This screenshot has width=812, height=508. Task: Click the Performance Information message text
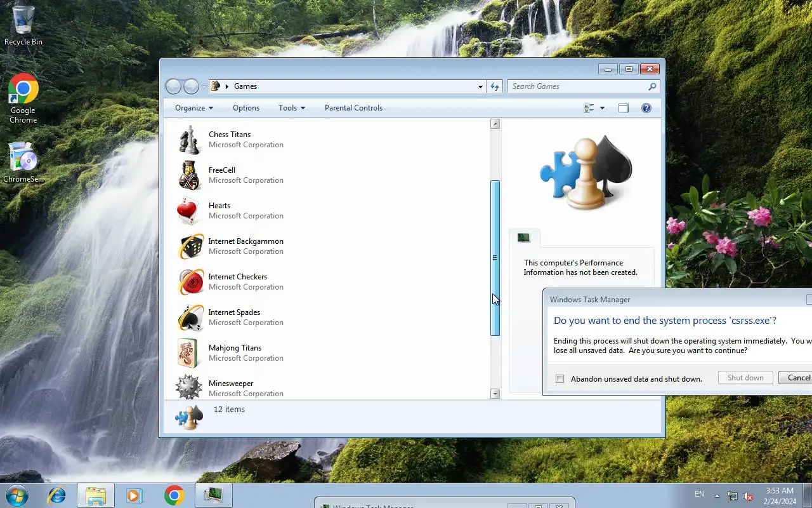click(x=580, y=267)
